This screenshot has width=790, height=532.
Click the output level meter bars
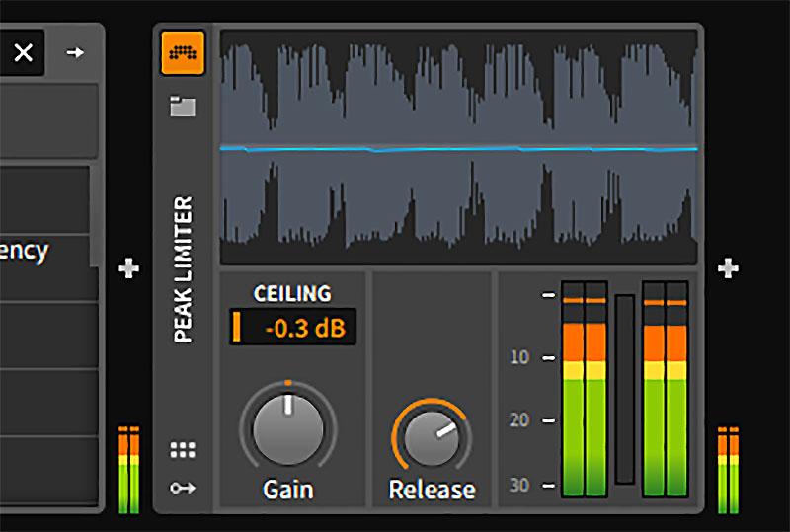[665, 389]
